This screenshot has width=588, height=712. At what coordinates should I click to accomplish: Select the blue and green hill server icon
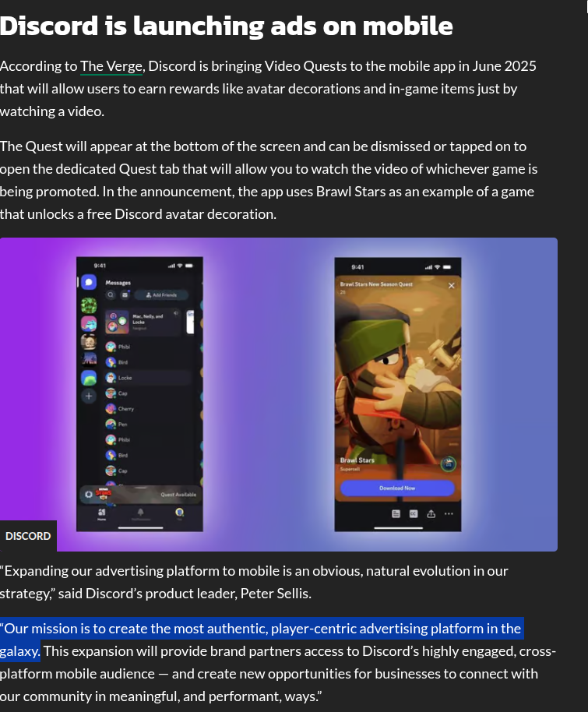point(89,378)
